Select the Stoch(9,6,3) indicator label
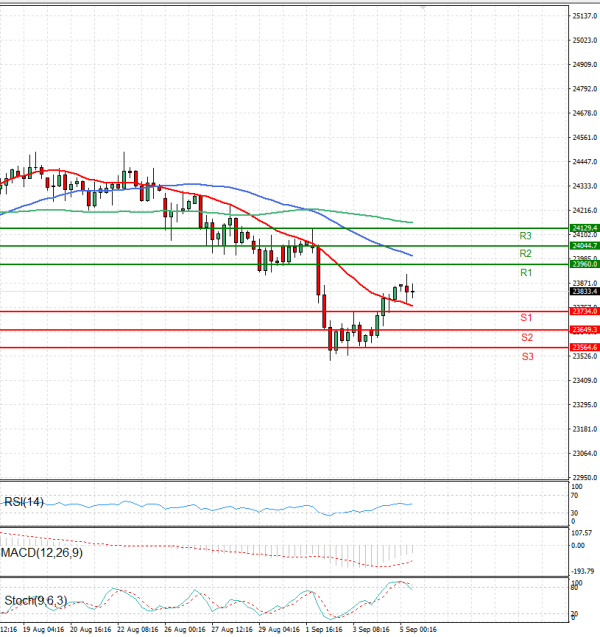Viewport: 600px width, 637px height. pos(34,601)
